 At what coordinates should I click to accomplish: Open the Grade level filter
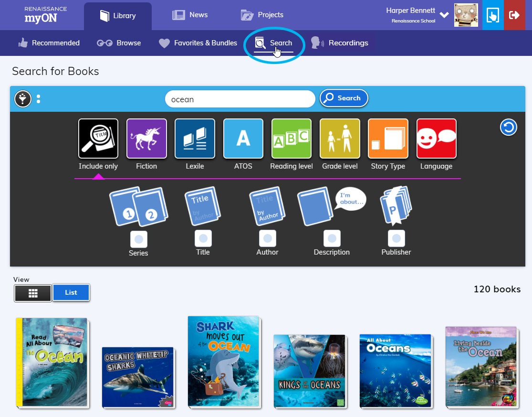pos(340,139)
